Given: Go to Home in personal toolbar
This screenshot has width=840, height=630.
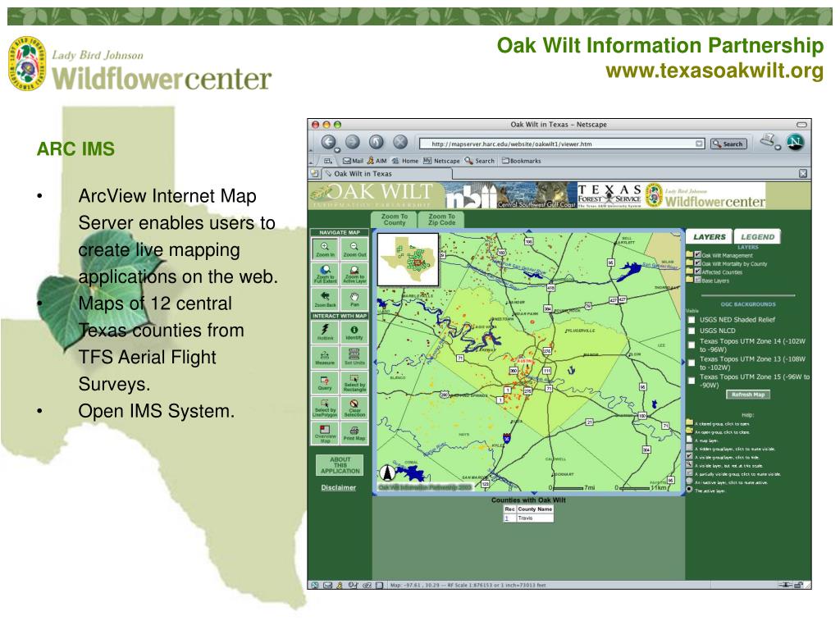Looking at the screenshot, I should click(x=405, y=161).
